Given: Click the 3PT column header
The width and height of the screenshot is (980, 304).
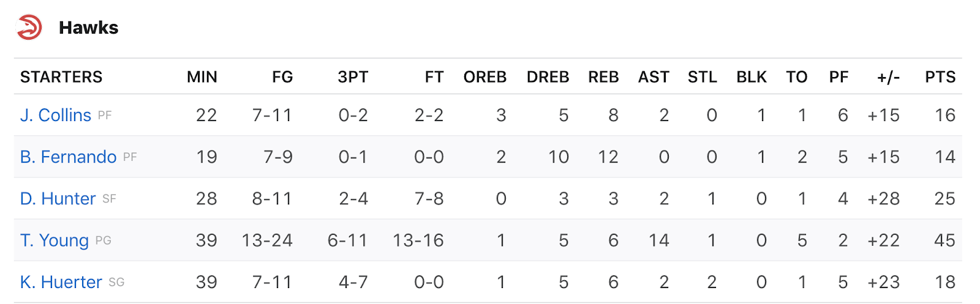Looking at the screenshot, I should (x=353, y=77).
